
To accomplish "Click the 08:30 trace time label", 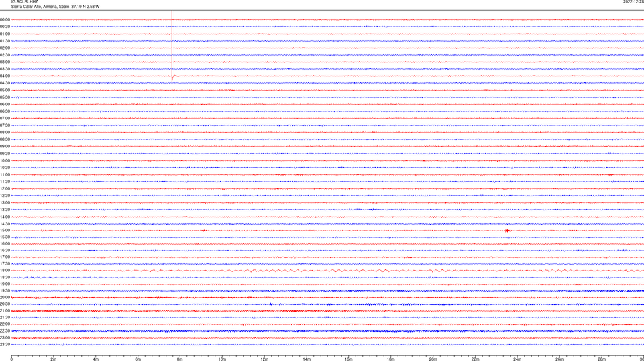I will (5, 139).
